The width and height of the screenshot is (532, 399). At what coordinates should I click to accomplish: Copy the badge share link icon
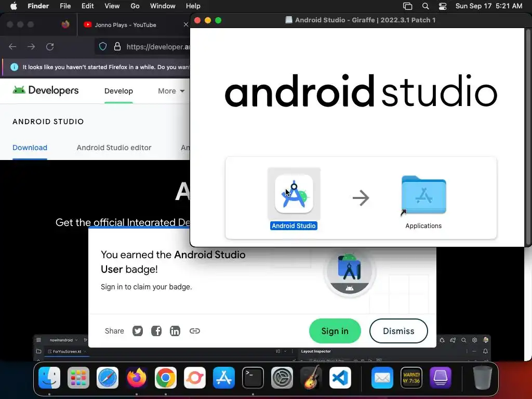194,331
